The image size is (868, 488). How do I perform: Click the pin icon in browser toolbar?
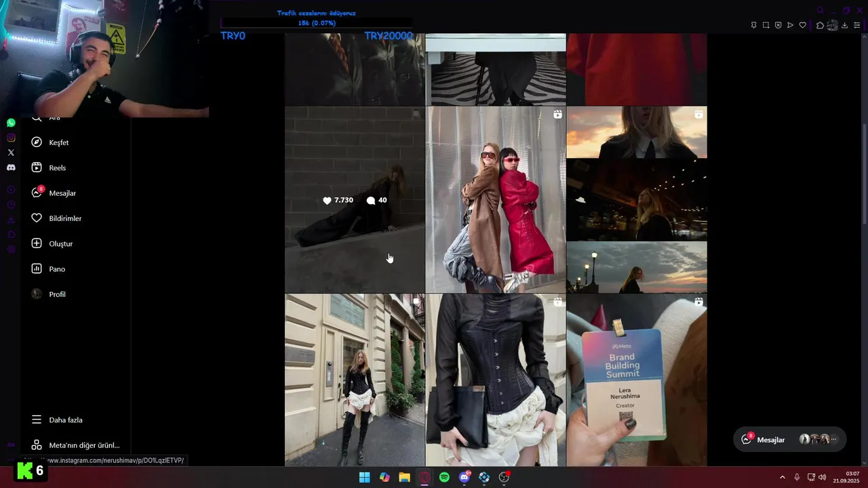[x=753, y=25]
